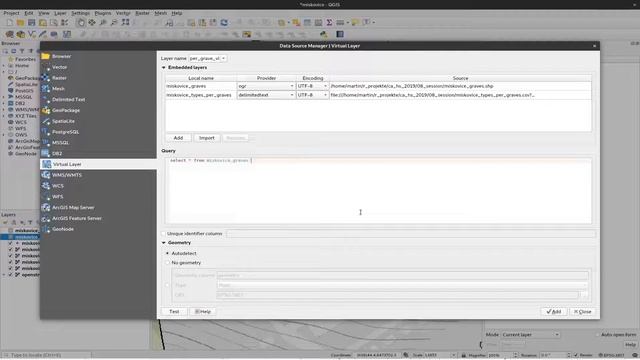Image resolution: width=640 pixels, height=360 pixels.
Task: Click the New Project toolbar icon
Action: (x=9, y=22)
